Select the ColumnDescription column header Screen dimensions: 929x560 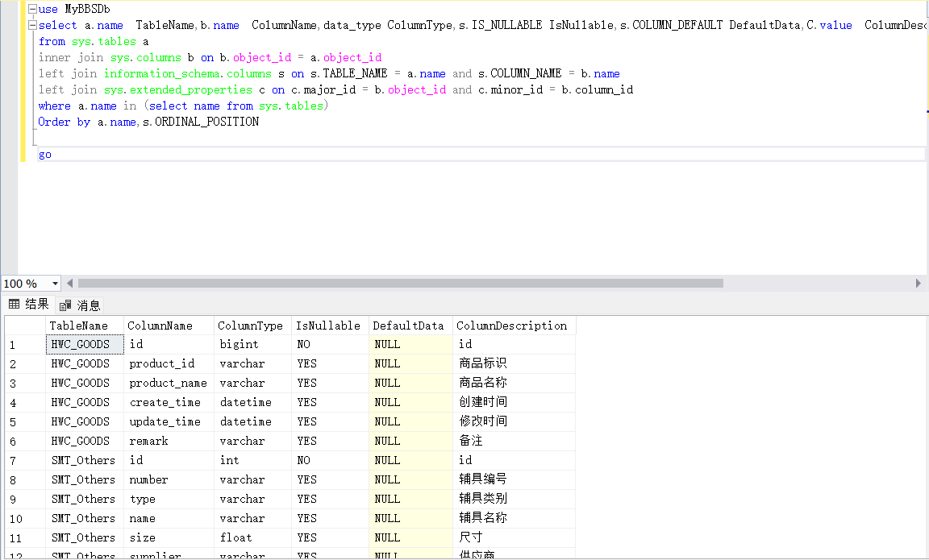click(x=514, y=326)
